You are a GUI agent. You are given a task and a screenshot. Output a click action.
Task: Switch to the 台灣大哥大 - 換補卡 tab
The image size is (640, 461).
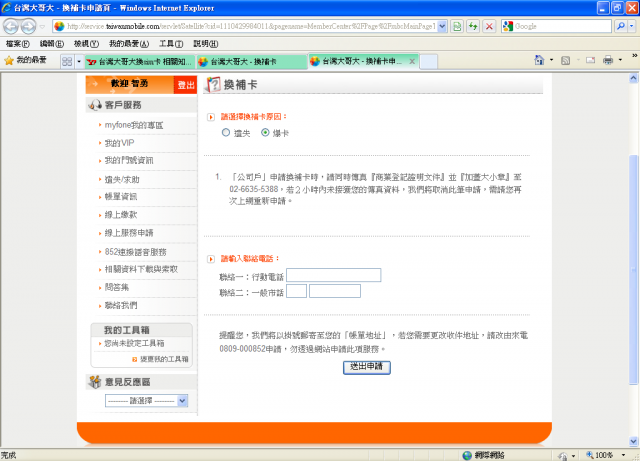point(252,62)
